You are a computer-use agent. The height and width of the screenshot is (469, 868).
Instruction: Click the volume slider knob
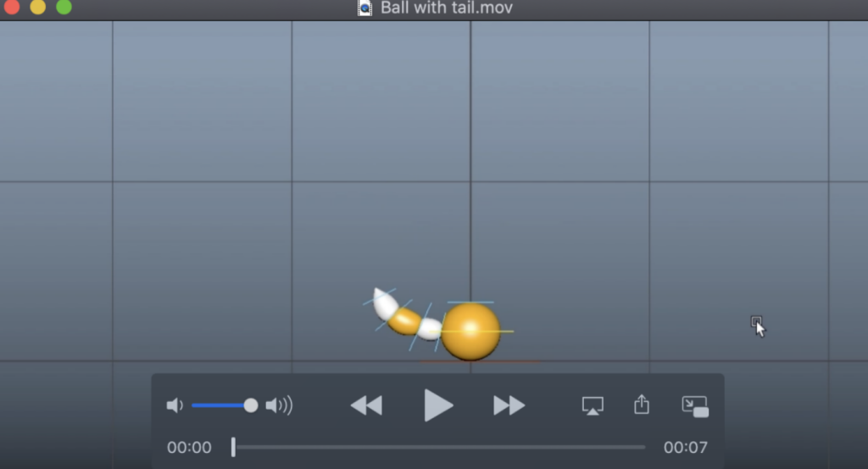pos(251,405)
